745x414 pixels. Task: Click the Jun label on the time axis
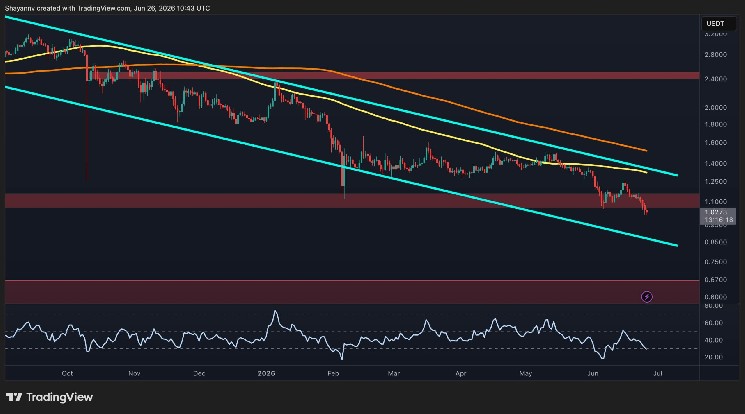(x=592, y=374)
